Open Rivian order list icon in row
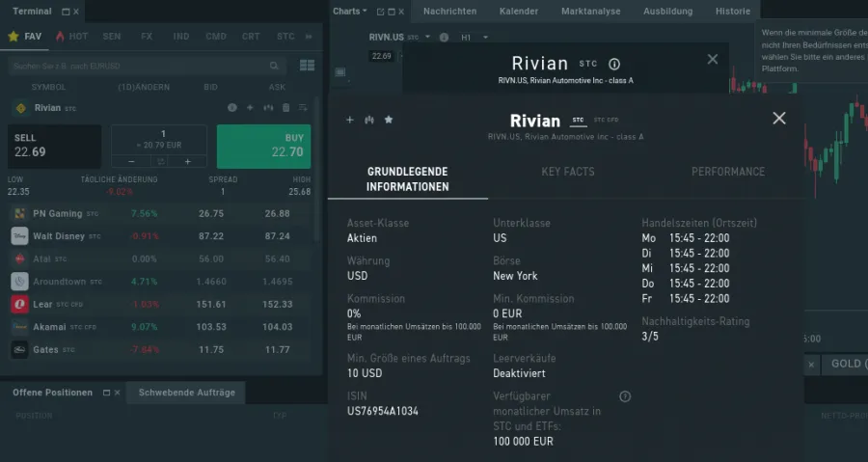The image size is (868, 462). (303, 108)
